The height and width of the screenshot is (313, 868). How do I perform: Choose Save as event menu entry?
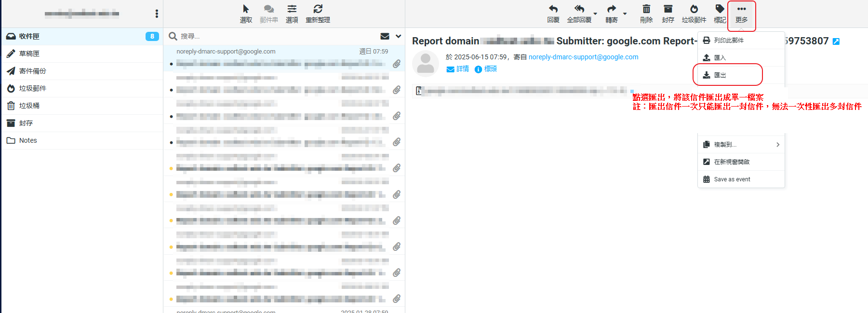point(741,179)
